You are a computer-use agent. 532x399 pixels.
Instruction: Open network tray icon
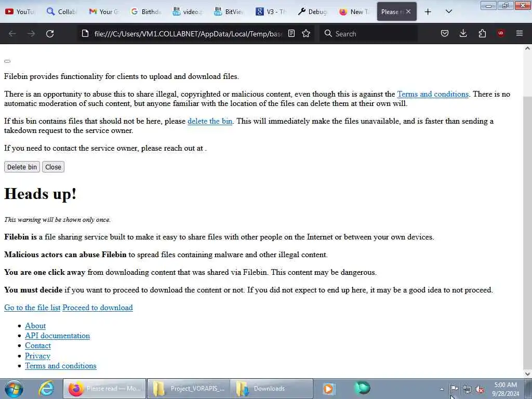coord(467,390)
